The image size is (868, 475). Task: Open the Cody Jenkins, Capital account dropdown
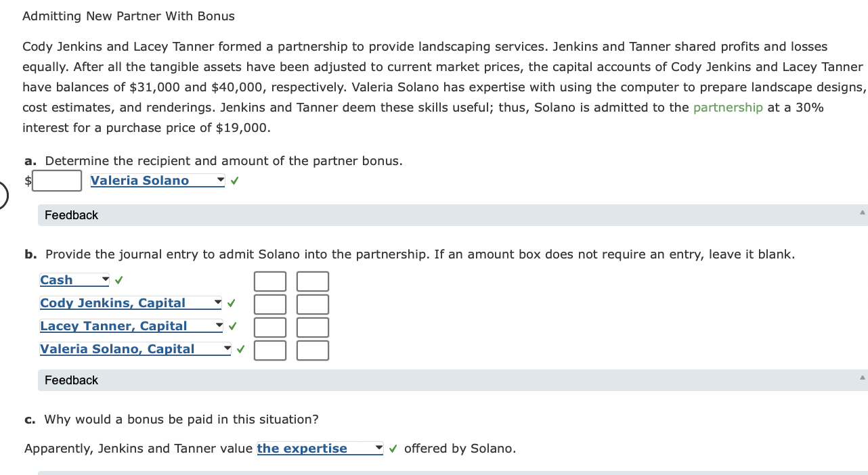click(x=131, y=303)
